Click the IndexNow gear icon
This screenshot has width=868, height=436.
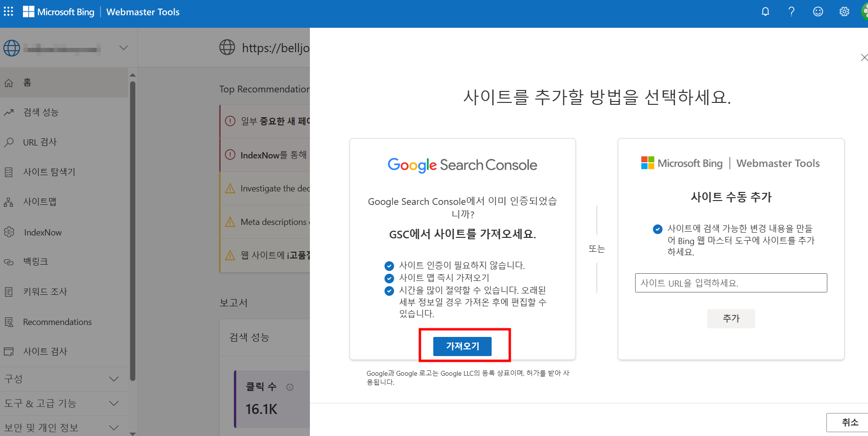tap(9, 232)
